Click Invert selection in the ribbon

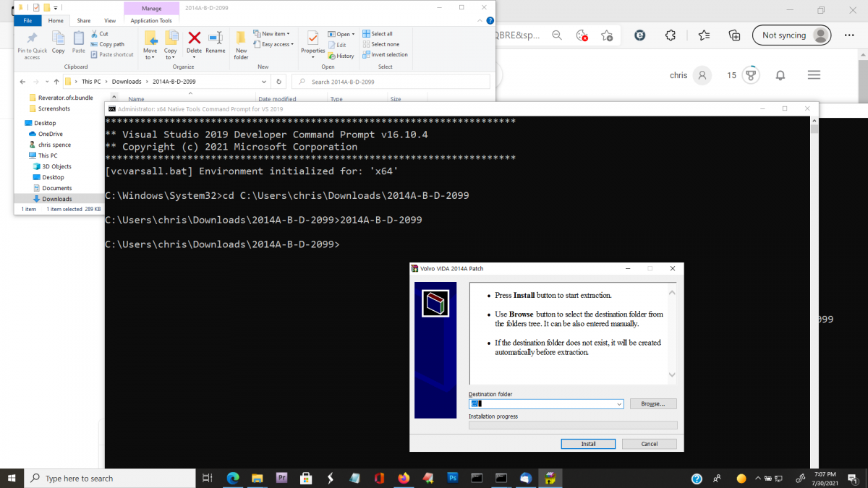(x=385, y=53)
